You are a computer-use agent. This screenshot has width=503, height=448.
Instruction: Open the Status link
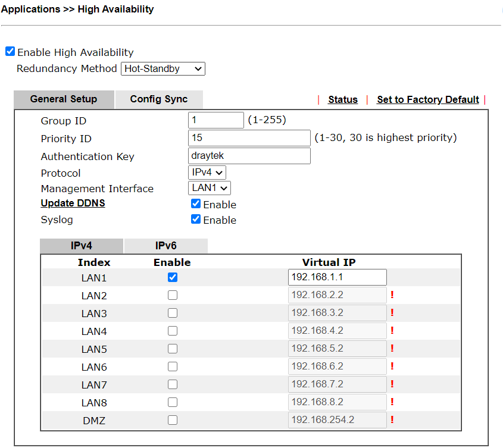coord(343,99)
